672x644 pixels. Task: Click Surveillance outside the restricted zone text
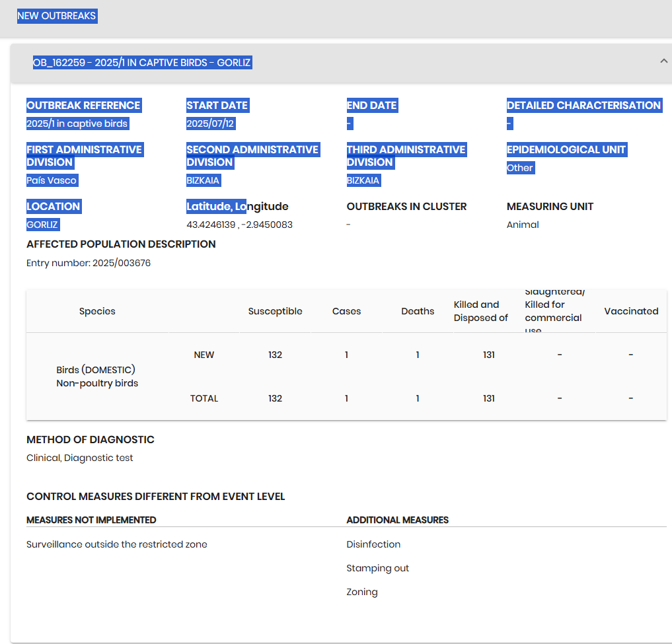(116, 544)
